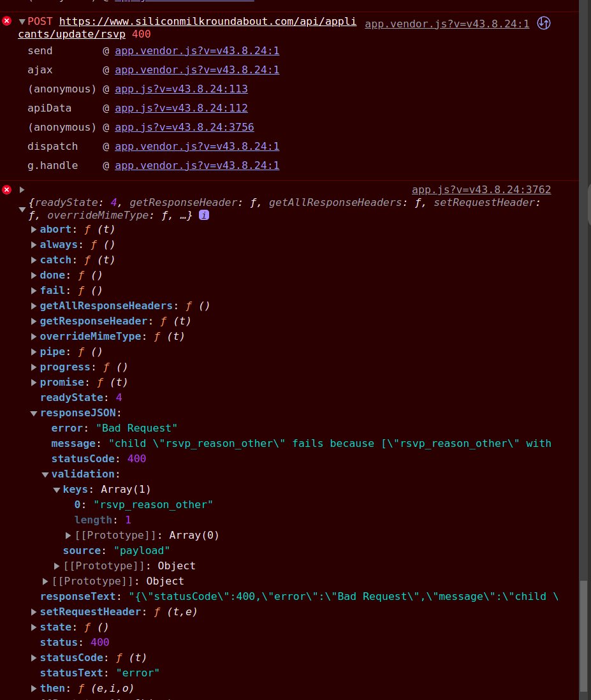Expand the overrideMimeType function property
The image size is (591, 700).
coord(34,337)
